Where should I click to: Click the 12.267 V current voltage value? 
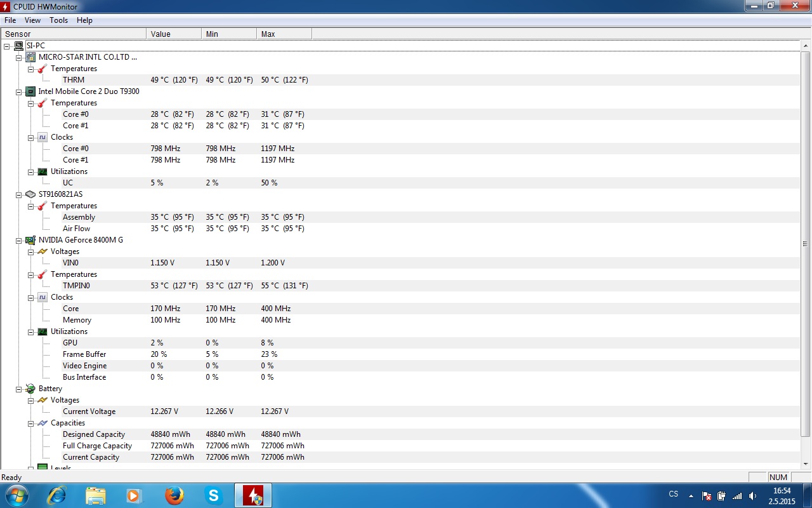click(x=164, y=411)
